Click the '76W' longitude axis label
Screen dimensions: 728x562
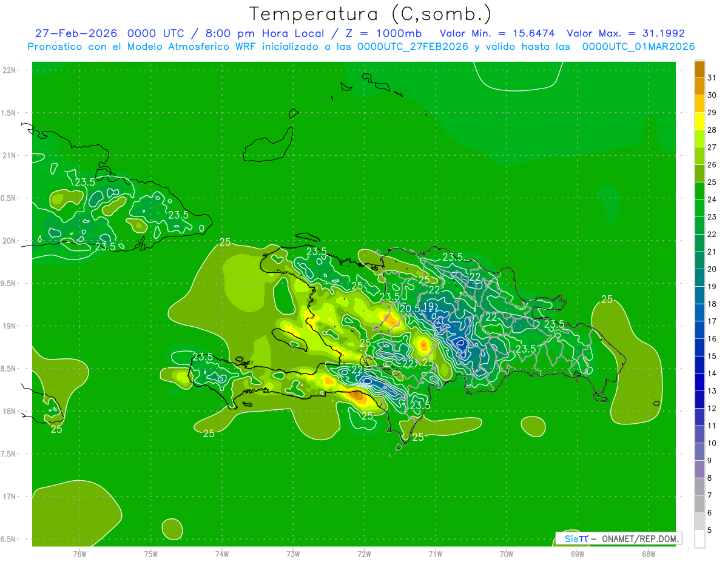tap(79, 554)
